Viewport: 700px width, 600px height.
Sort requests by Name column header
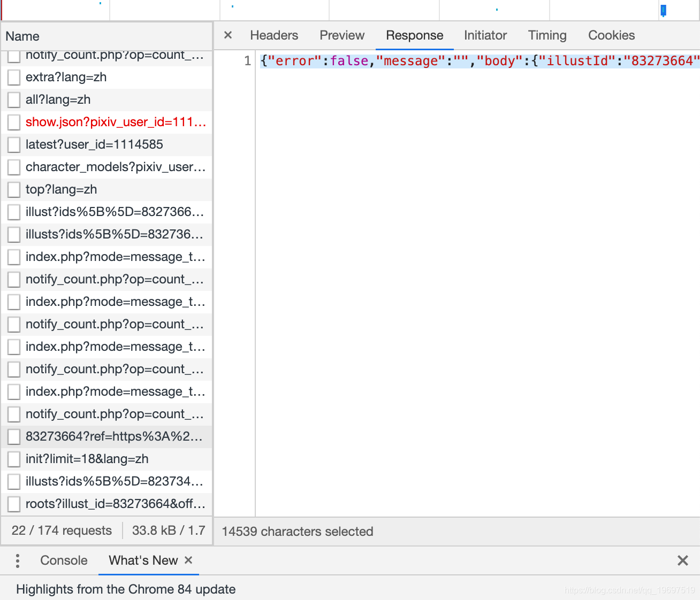(x=107, y=36)
